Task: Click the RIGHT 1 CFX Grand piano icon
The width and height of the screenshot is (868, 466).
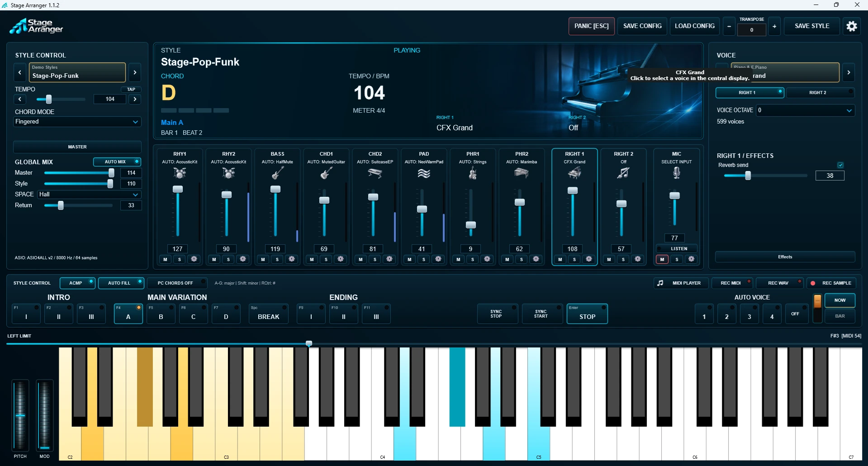Action: [574, 173]
